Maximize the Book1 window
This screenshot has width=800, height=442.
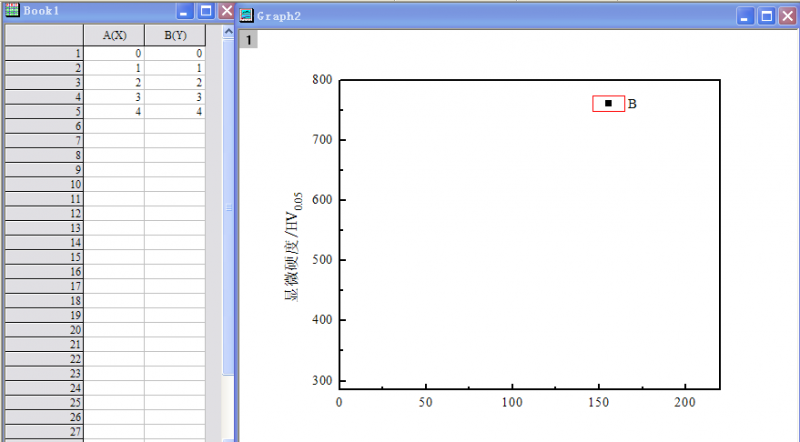206,11
